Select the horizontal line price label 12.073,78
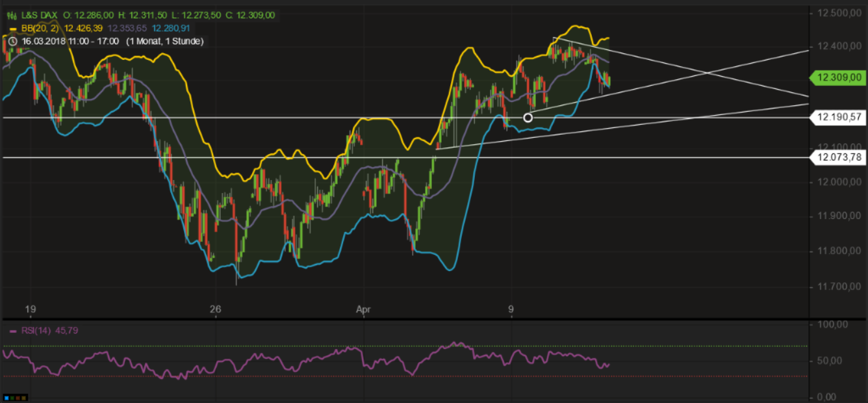The height and width of the screenshot is (403, 868). point(837,158)
